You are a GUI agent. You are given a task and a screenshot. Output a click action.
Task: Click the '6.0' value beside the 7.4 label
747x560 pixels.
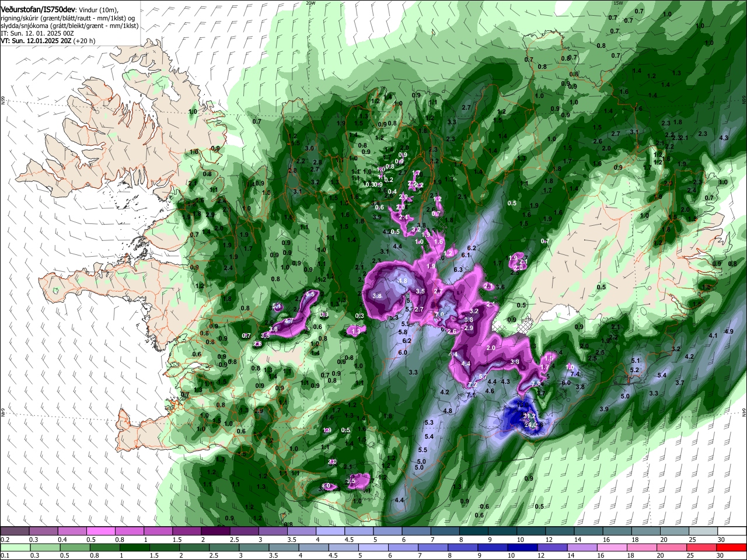point(566,383)
